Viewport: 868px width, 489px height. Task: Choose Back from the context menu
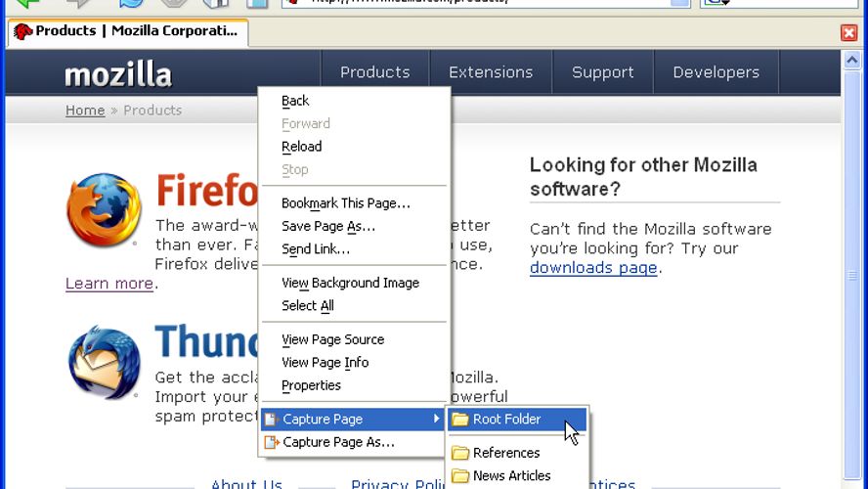coord(354,101)
